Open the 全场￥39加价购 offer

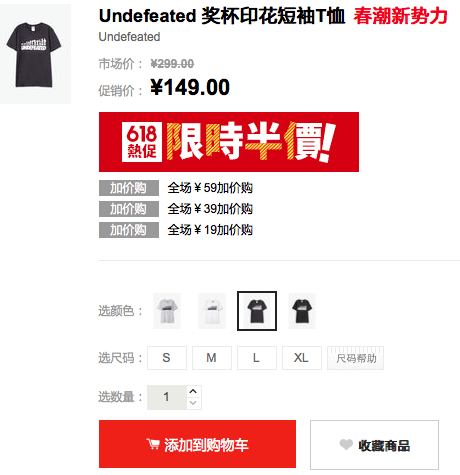(x=210, y=209)
